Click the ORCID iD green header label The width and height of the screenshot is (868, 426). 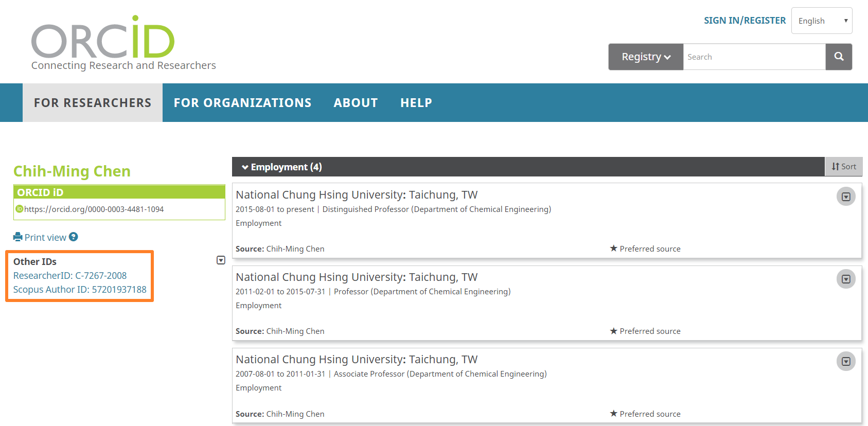pos(40,192)
